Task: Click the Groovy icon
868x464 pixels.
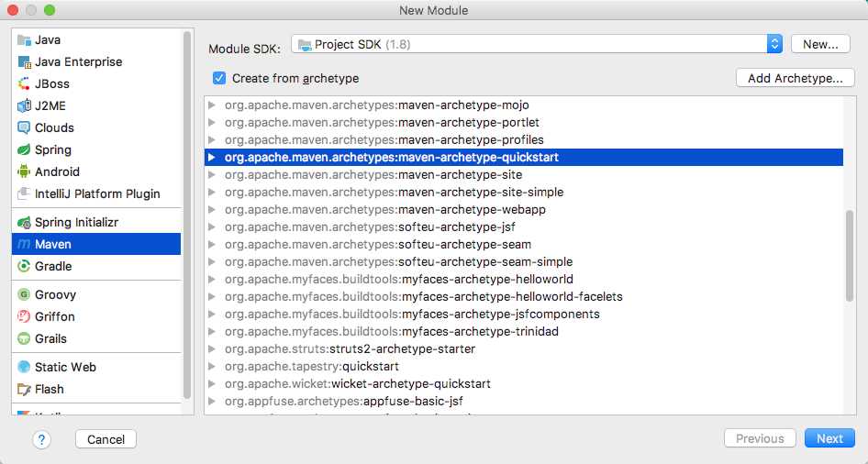Action: coord(24,294)
